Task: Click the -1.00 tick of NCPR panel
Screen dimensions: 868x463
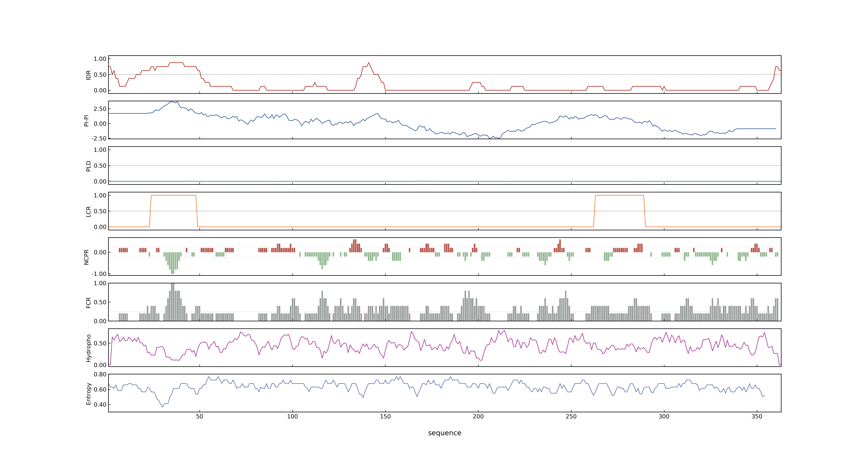Action: pyautogui.click(x=99, y=274)
